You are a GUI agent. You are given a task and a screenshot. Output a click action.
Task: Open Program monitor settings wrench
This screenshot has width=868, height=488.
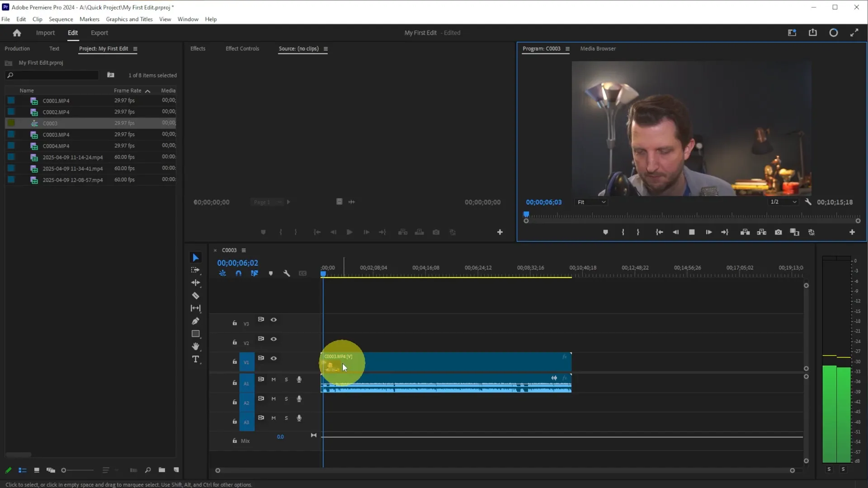pos(808,202)
